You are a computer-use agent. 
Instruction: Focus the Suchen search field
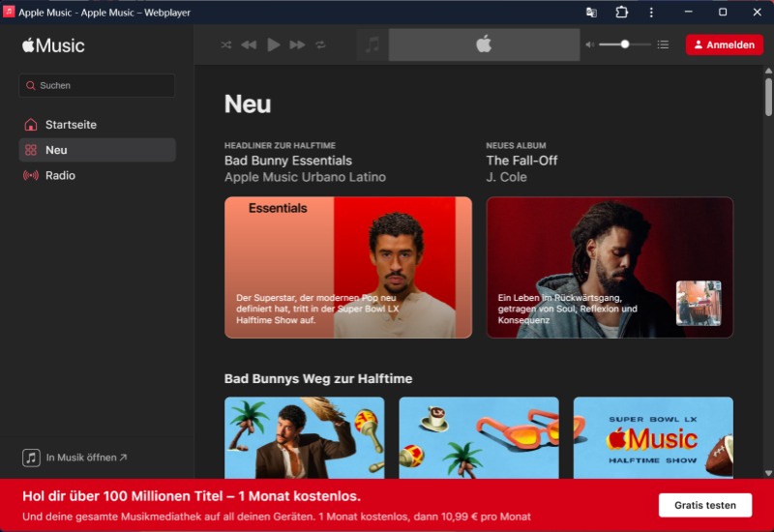tap(98, 85)
